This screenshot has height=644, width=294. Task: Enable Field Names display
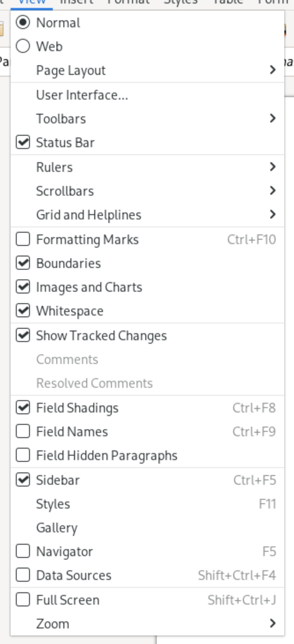(22, 432)
